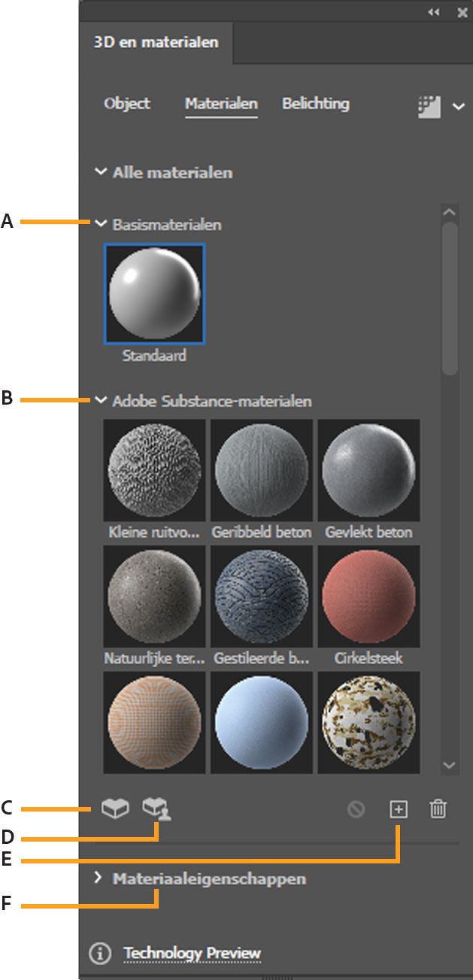Select the orange woven material sphere
Viewport: 473px width, 980px height.
154,722
